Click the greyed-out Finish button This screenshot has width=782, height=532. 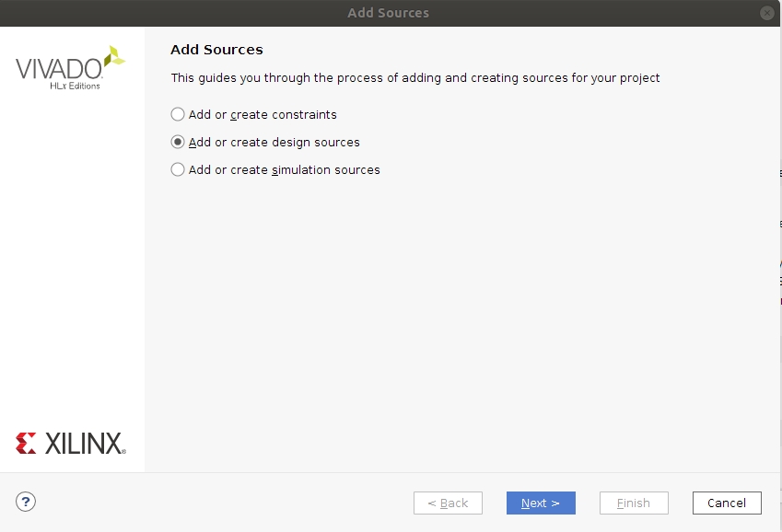tap(634, 503)
